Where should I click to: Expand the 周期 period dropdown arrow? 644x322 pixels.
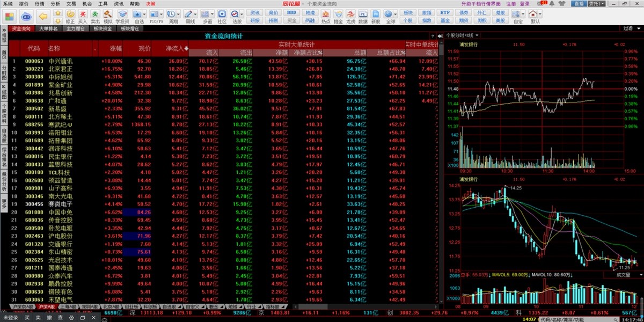[x=180, y=14]
